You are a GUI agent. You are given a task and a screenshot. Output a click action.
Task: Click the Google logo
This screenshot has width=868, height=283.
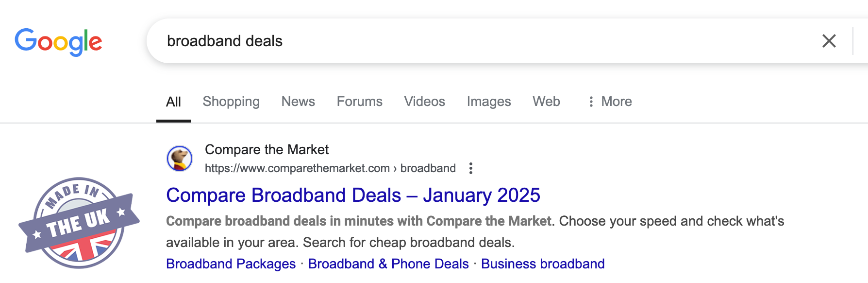58,42
